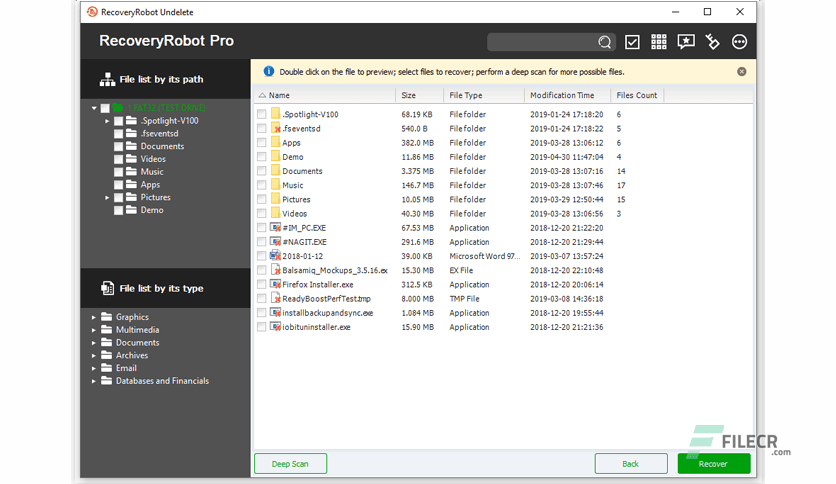Click the Apps folder icon in file list

point(276,142)
